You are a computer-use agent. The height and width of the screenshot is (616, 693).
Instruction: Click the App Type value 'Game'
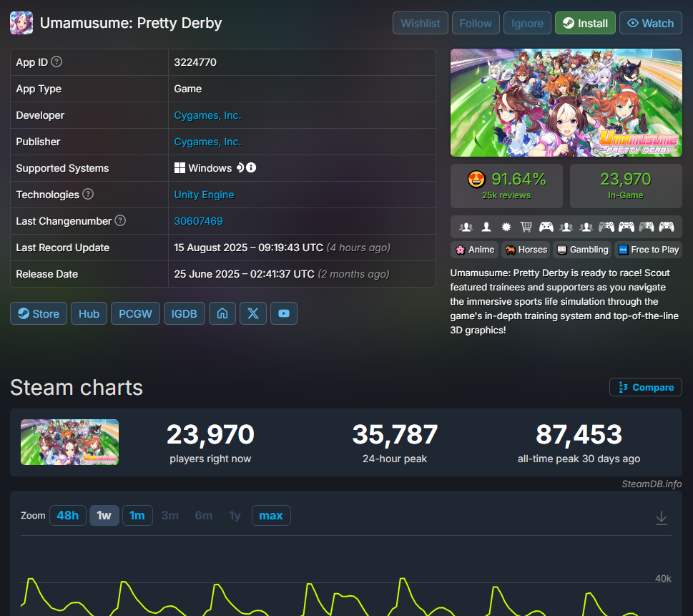point(188,89)
